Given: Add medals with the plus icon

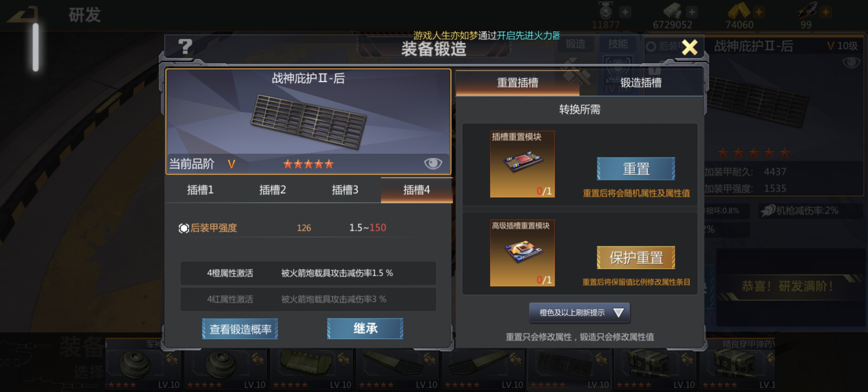Looking at the screenshot, I should click(625, 12).
